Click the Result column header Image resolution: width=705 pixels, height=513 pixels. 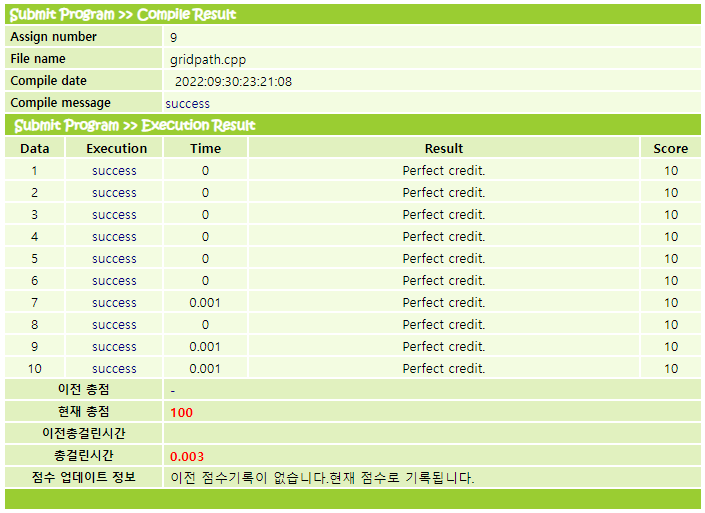coord(444,148)
